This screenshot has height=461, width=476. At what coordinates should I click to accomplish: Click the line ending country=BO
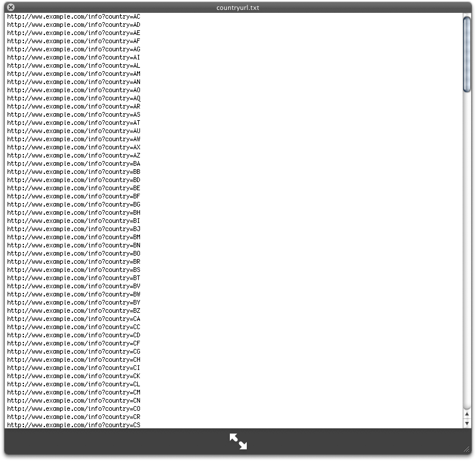(x=73, y=254)
